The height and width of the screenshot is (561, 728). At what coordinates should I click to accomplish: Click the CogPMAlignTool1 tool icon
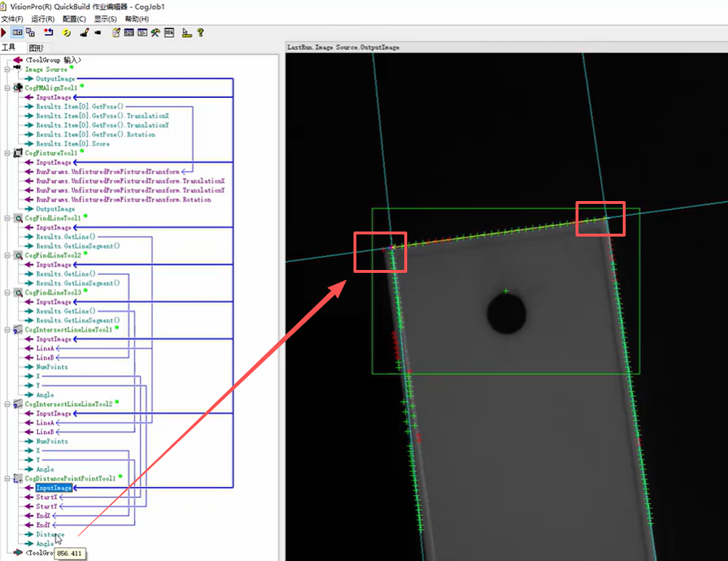coord(18,87)
